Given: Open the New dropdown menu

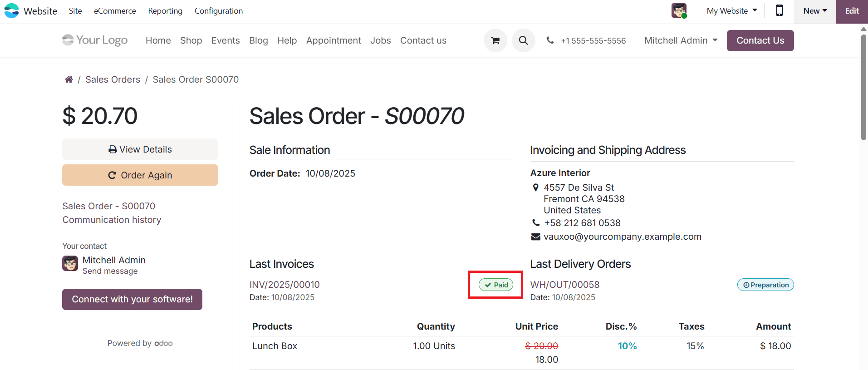Looking at the screenshot, I should tap(814, 11).
